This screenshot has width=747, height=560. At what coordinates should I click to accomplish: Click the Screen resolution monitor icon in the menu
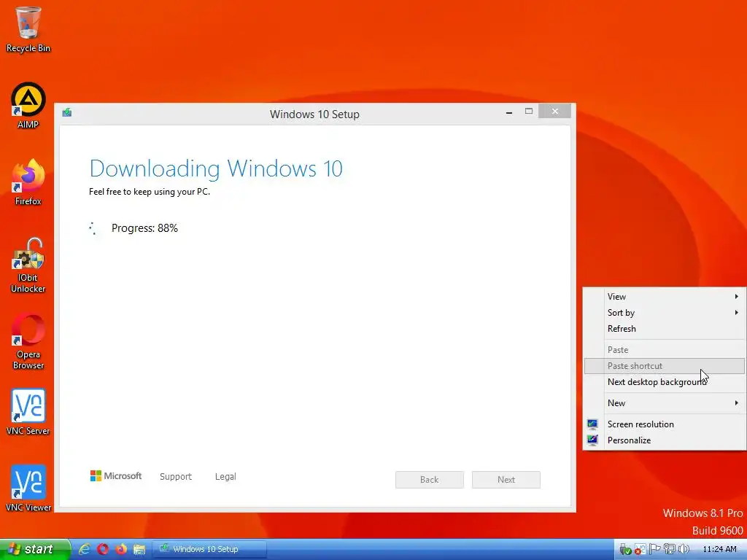tap(592, 424)
